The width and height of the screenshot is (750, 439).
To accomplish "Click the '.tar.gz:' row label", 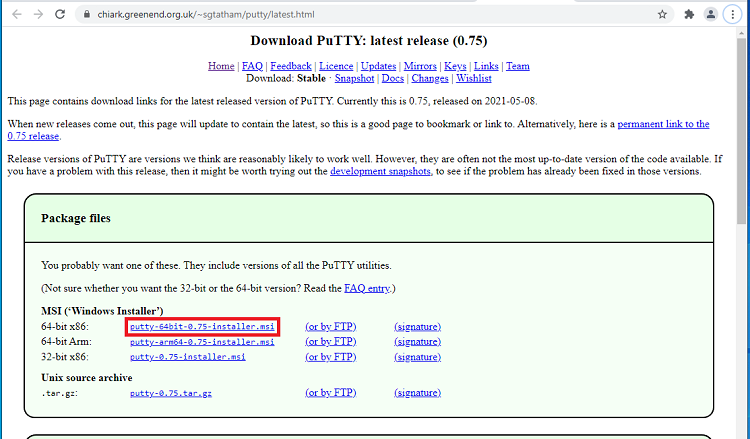I will (x=60, y=394).
